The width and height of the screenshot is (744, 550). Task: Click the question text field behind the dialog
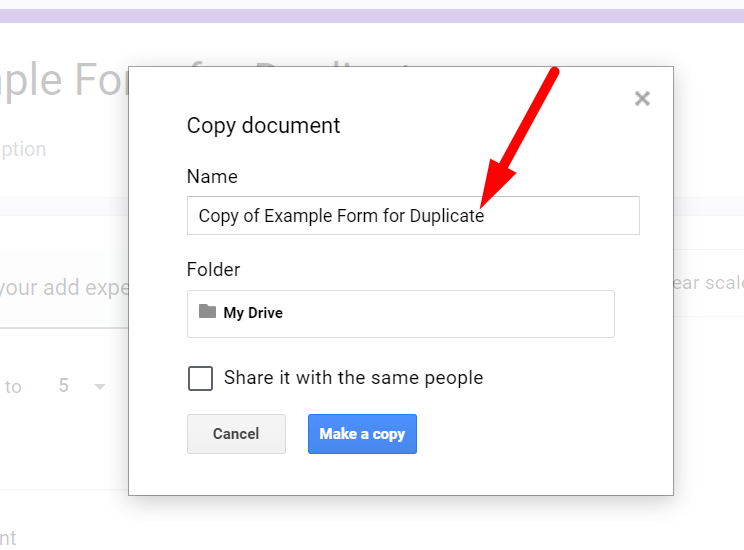pyautogui.click(x=62, y=288)
